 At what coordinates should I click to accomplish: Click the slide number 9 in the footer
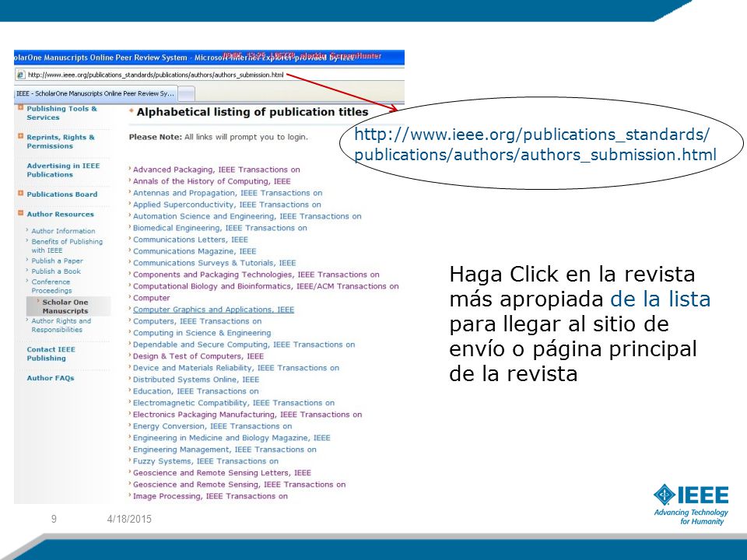54,519
